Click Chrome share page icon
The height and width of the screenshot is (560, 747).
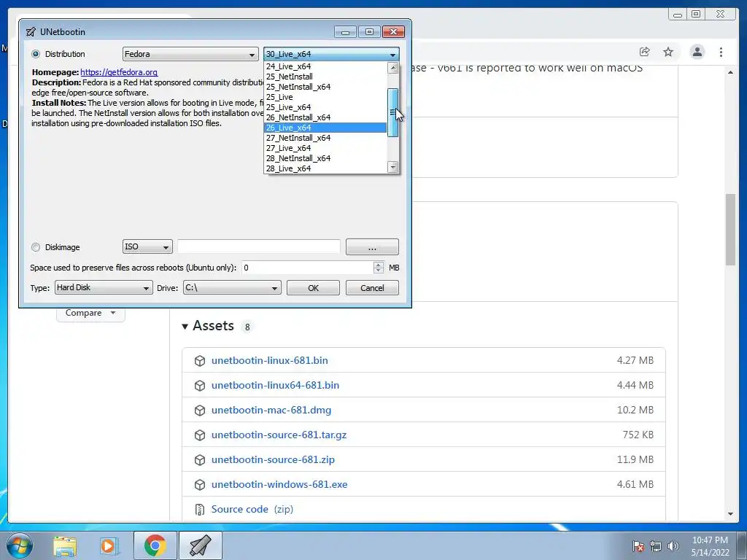pos(645,52)
